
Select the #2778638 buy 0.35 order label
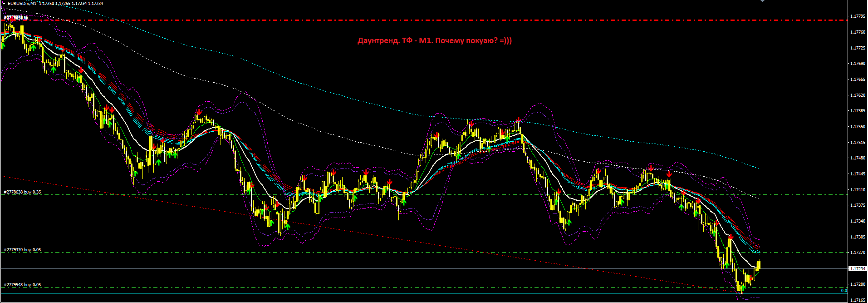point(22,192)
